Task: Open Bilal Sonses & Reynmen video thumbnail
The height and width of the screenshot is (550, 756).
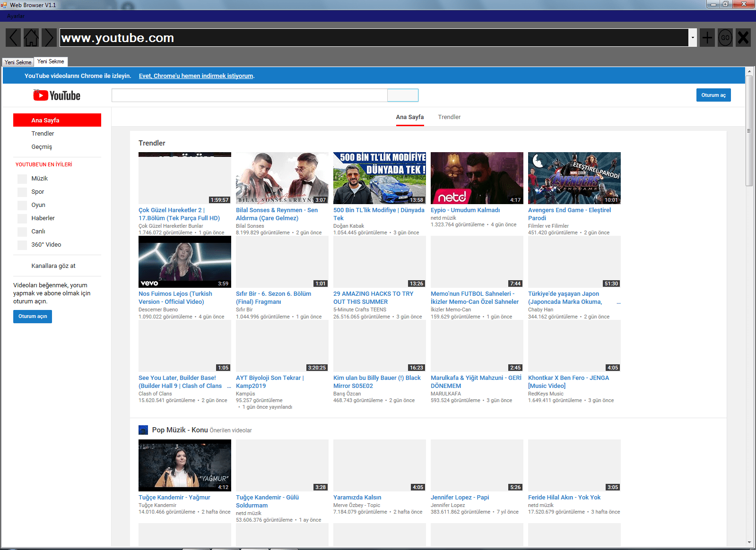Action: (x=282, y=178)
